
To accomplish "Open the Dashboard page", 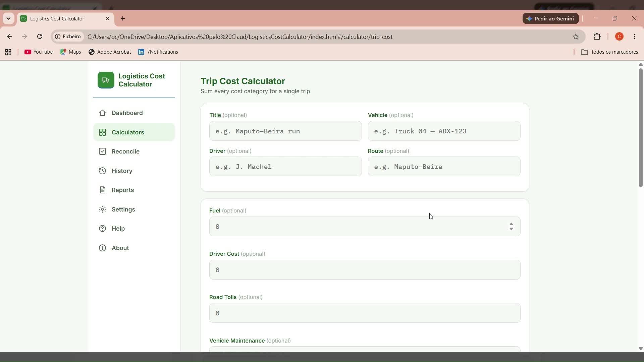I will pos(134,113).
